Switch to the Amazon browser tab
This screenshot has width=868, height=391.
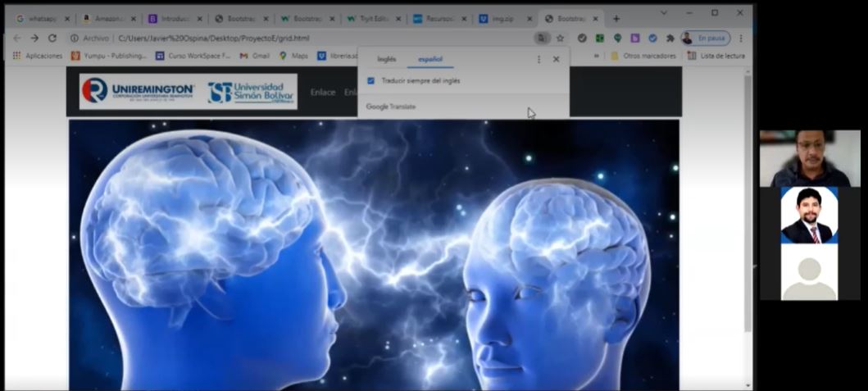(x=107, y=18)
